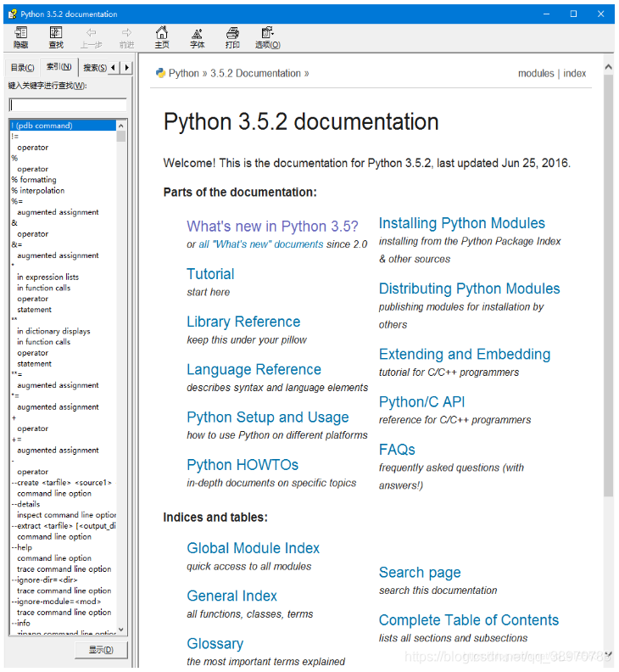Image resolution: width=619 pixels, height=672 pixels.
Task: Click content pane scroll up arrow
Action: pyautogui.click(x=608, y=67)
